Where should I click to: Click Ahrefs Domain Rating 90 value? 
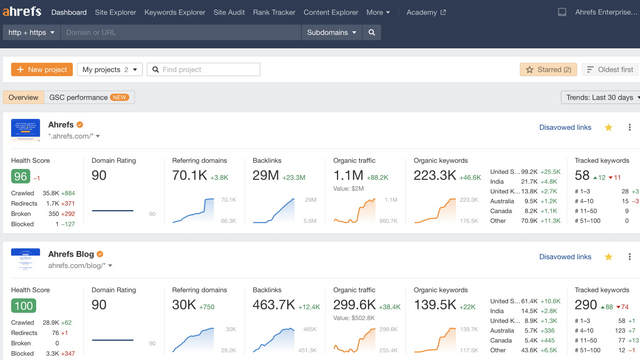click(x=99, y=175)
